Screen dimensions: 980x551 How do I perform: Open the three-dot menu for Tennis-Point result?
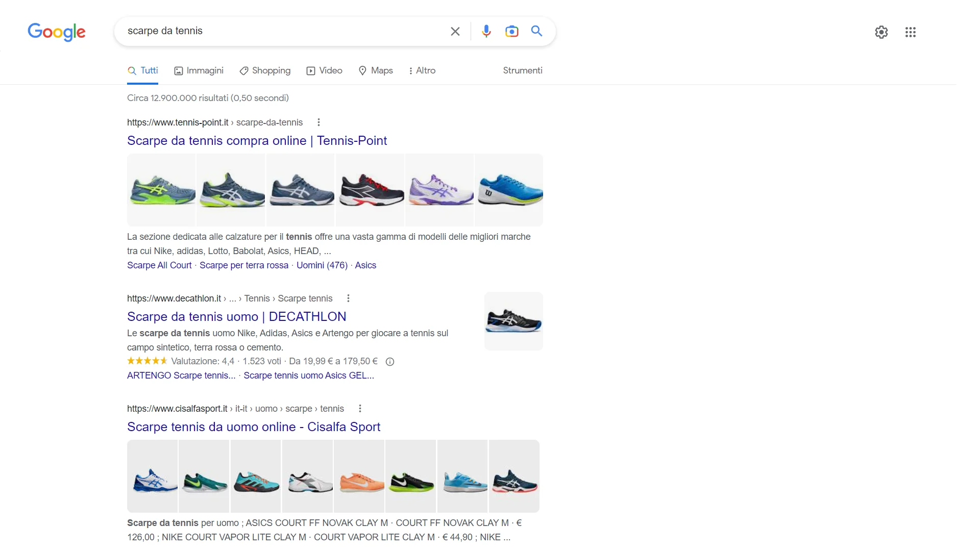318,122
